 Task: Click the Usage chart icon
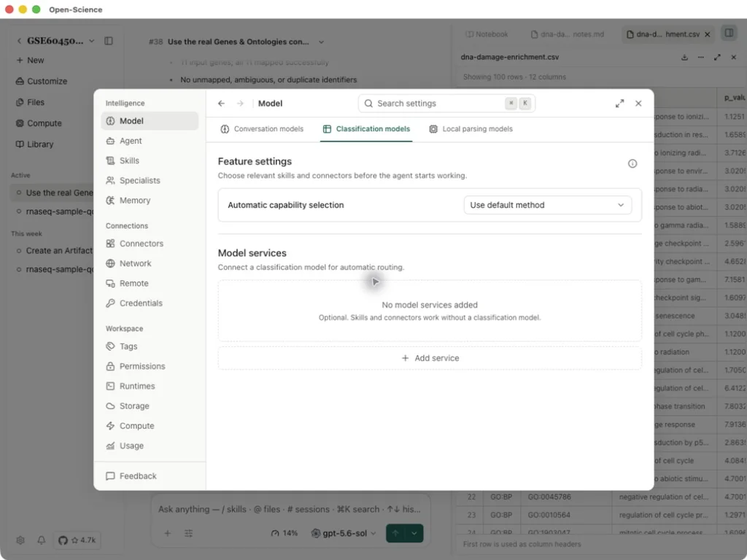click(111, 446)
